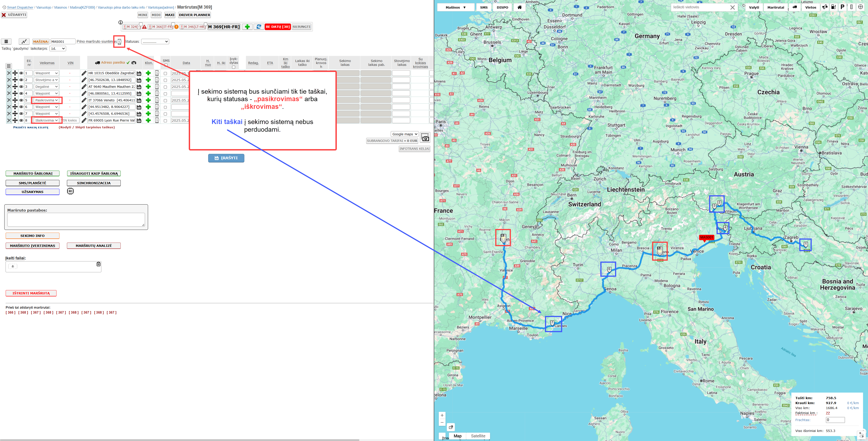The width and height of the screenshot is (868, 441).
Task: Click the Frachtas input field on map
Action: tap(835, 420)
